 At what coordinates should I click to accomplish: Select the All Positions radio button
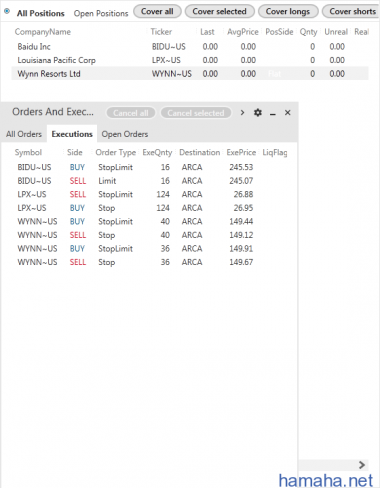pos(7,11)
